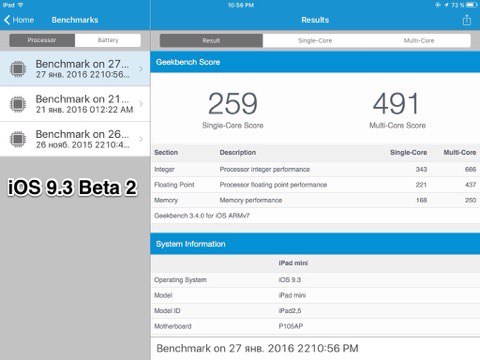This screenshot has width=480, height=360.
Task: Tap chip icon of 21 янв. benchmark
Action: point(18,104)
